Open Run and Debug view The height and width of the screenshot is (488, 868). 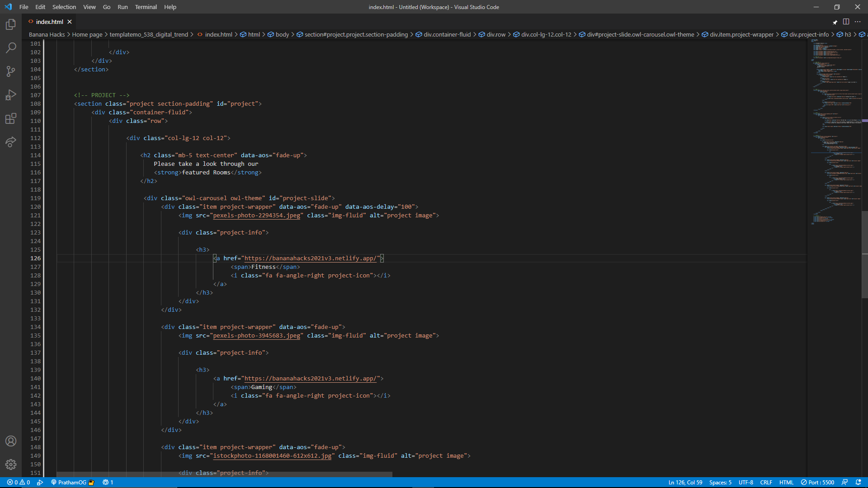point(11,95)
